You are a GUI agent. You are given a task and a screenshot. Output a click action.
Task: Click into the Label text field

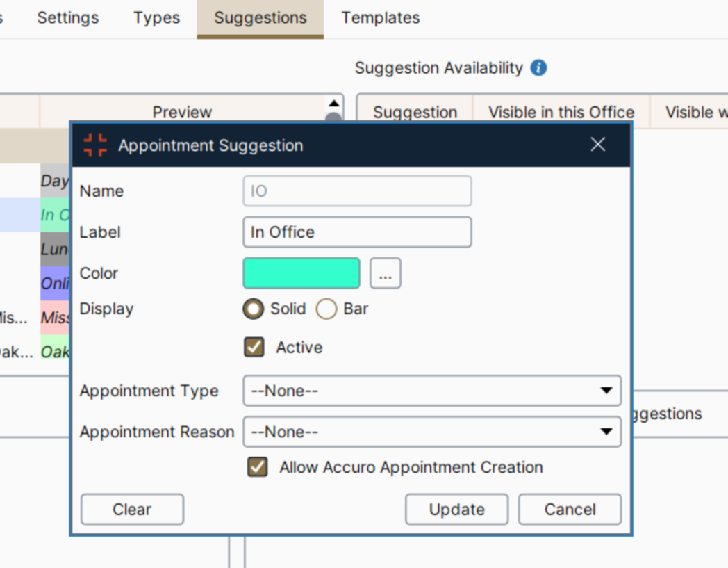click(357, 232)
